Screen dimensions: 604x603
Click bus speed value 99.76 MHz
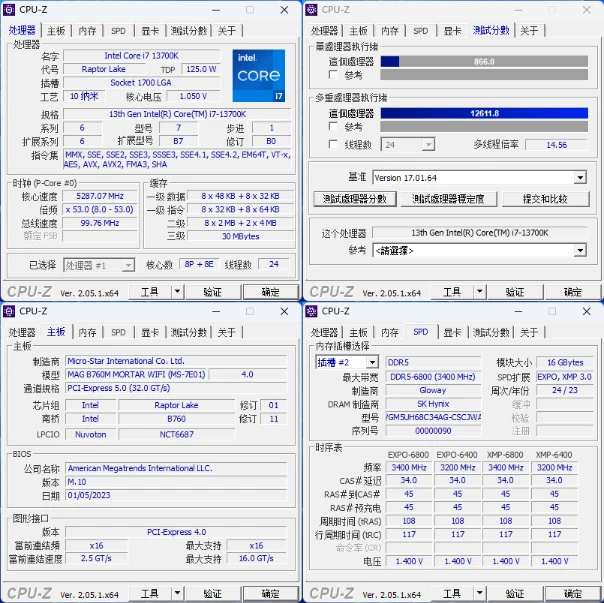tap(100, 223)
